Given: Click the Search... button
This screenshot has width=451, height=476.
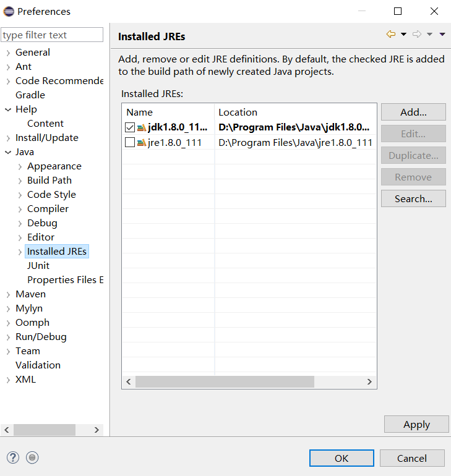Looking at the screenshot, I should pos(413,198).
